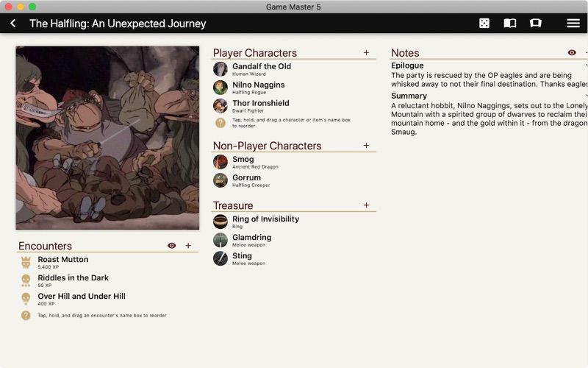Add a new Non-Player Character
Screen dimensions: 588x368
pos(366,145)
